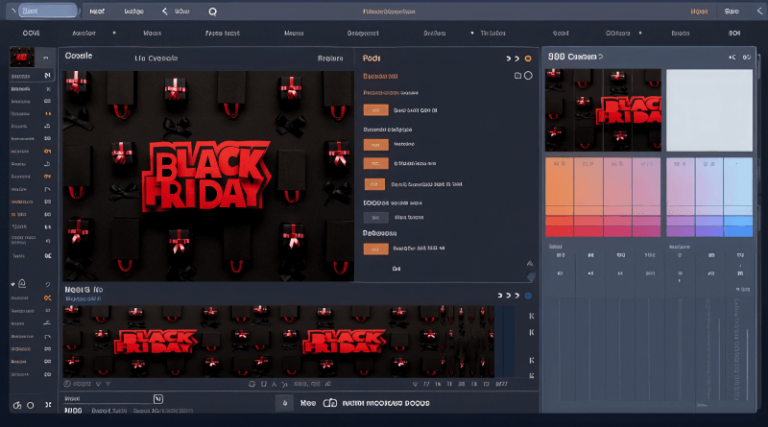Select the first Black Friday frame in the filmstrip
Viewport: 768px width, 427px height.
pos(155,341)
